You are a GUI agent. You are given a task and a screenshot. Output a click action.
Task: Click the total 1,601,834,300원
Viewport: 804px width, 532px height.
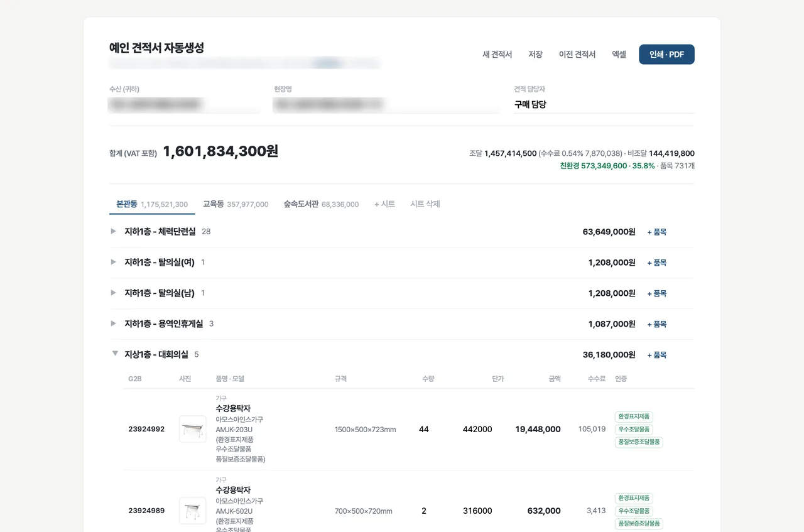click(x=220, y=151)
